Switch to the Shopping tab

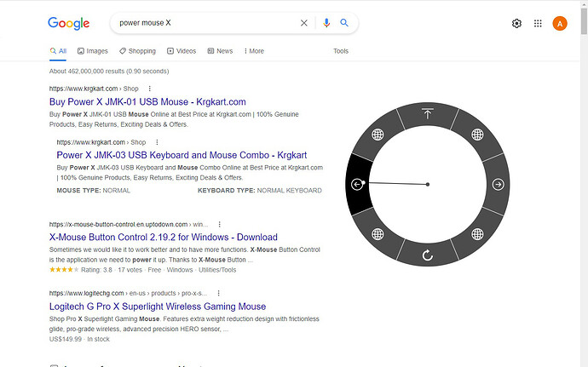[x=137, y=51]
